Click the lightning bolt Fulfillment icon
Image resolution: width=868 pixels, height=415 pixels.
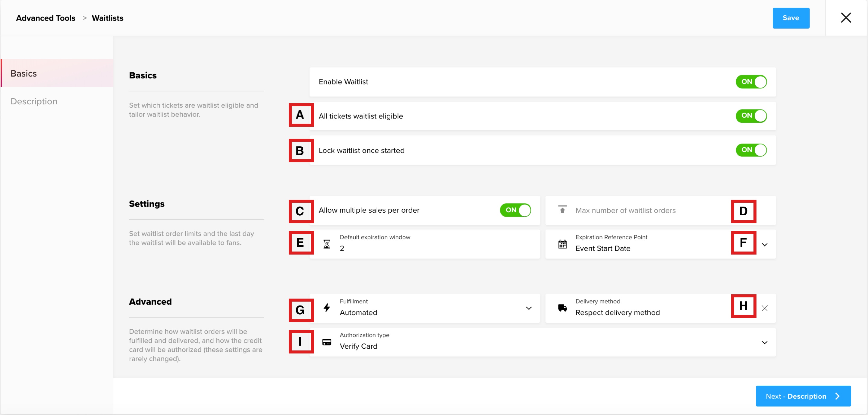pyautogui.click(x=326, y=307)
